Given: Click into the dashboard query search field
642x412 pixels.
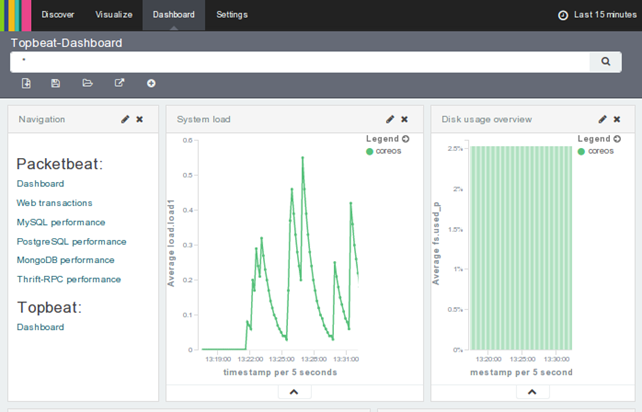Looking at the screenshot, I should click(x=300, y=62).
